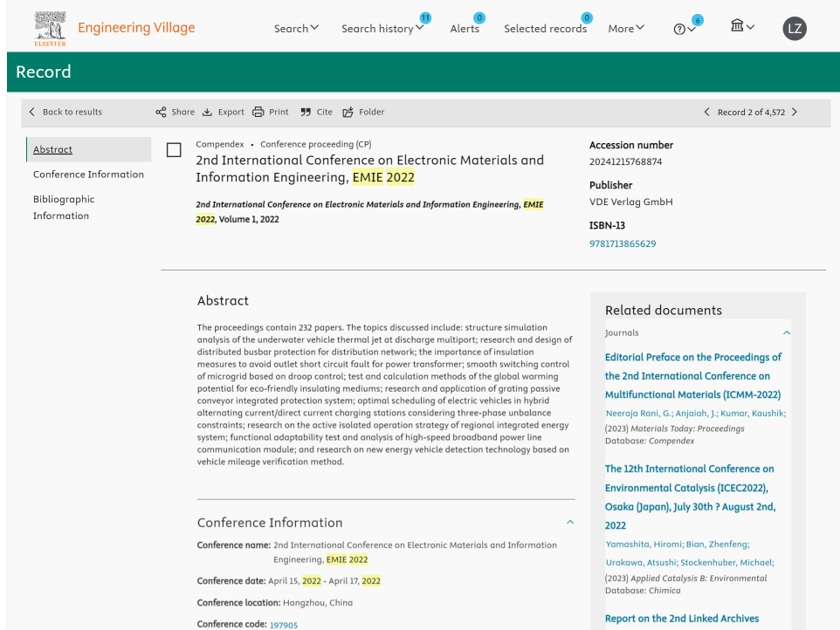This screenshot has width=840, height=630.
Task: Collapse the Conference Information section
Action: [571, 522]
